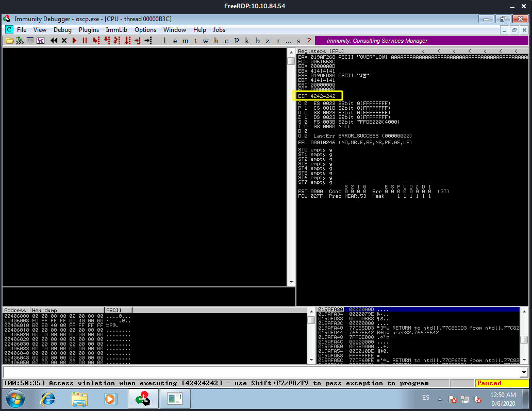
Task: Select the ESP 019AFA30 register line
Action: click(334, 76)
